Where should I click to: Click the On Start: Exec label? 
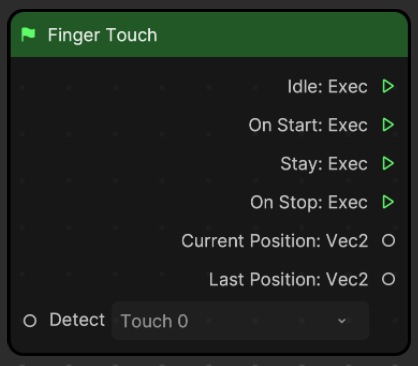click(308, 125)
